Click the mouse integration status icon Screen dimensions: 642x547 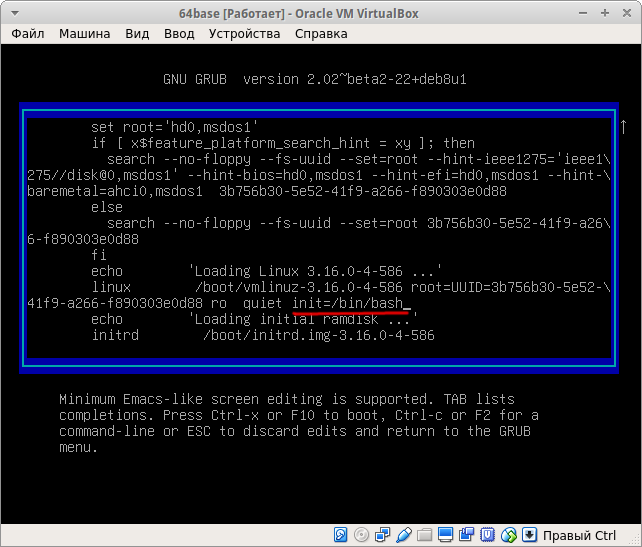[509, 535]
